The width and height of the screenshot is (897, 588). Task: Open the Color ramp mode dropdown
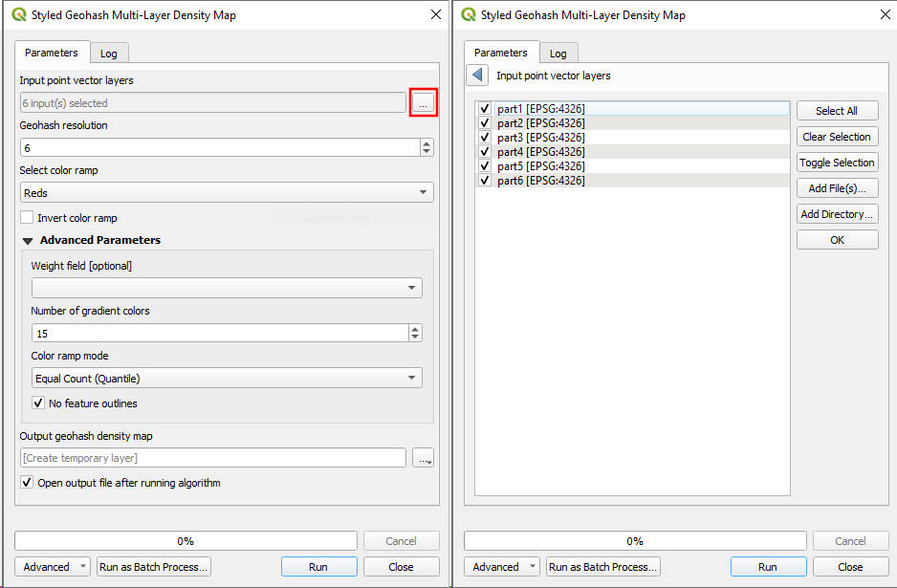tap(227, 378)
